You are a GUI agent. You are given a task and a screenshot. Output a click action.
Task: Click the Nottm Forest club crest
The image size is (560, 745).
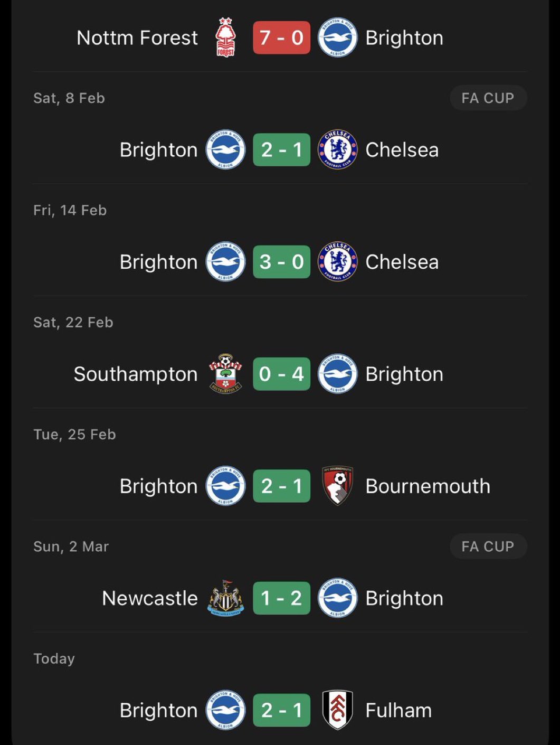(225, 37)
